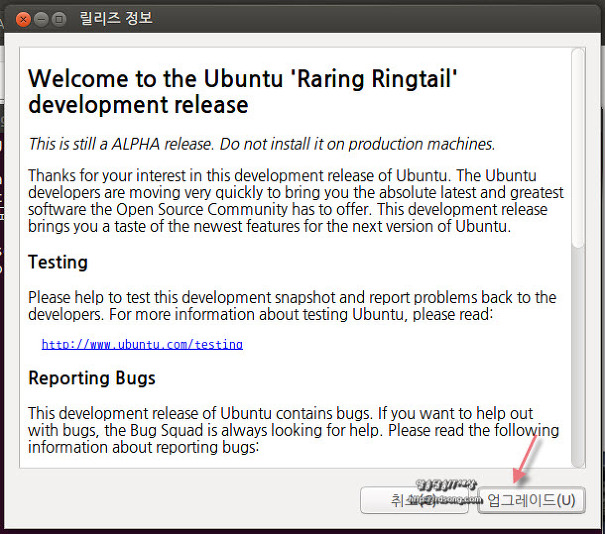
Task: Grab the vertical scrollbar thumb
Action: pyautogui.click(x=577, y=150)
